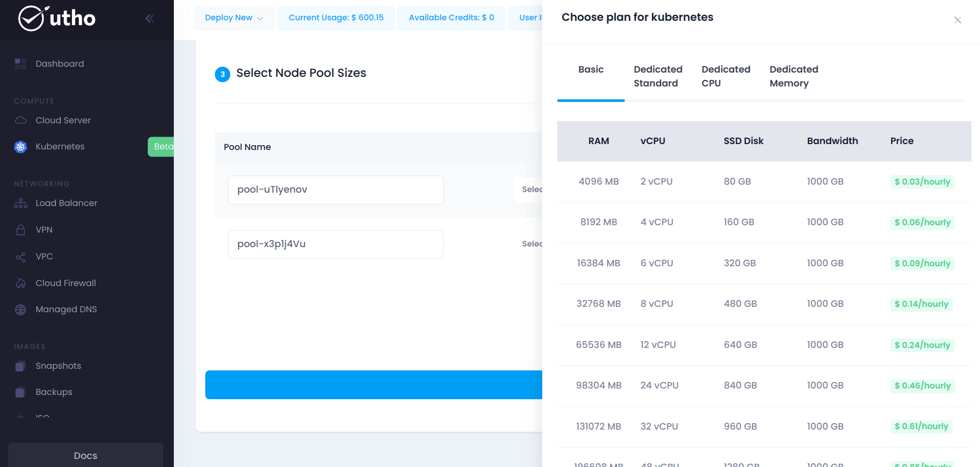
Task: Click the Dashboard grid icon
Action: click(x=21, y=64)
